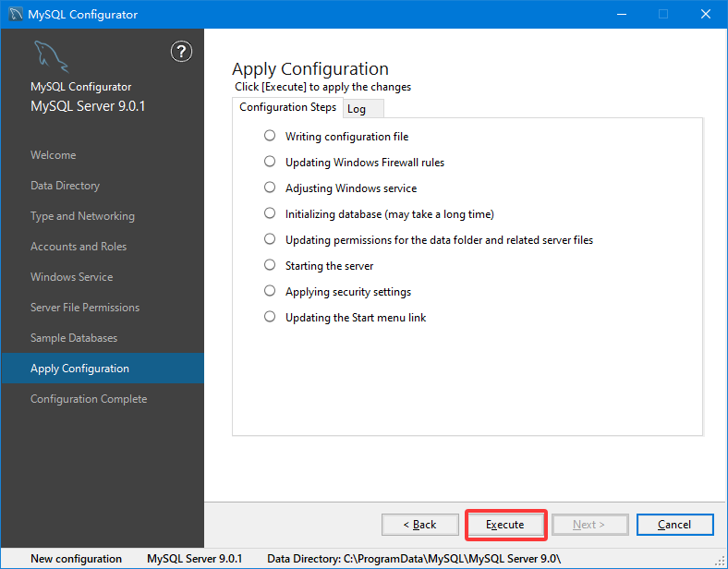728x569 pixels.
Task: Select the Apply Configuration sidebar step
Action: [103, 368]
